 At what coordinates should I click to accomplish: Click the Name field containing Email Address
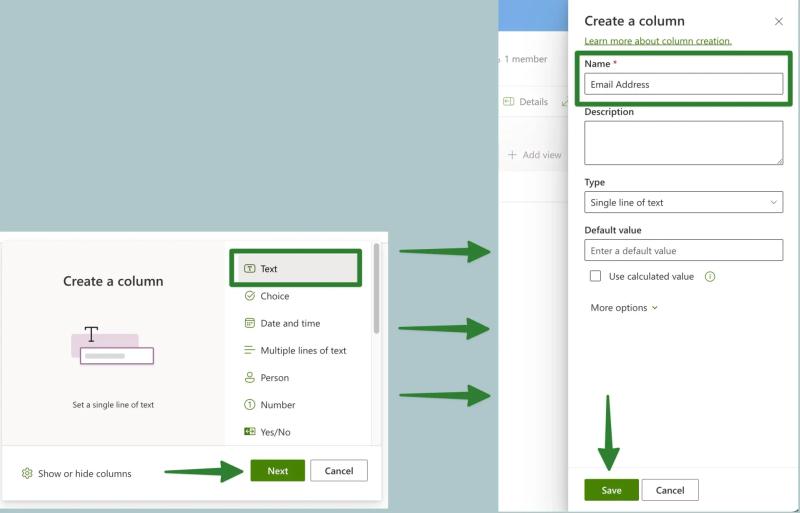(683, 84)
